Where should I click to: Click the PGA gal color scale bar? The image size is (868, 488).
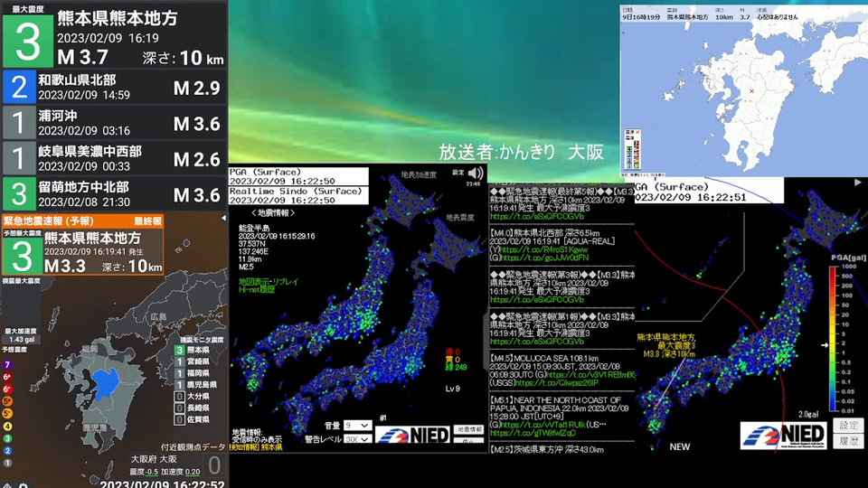[833, 339]
